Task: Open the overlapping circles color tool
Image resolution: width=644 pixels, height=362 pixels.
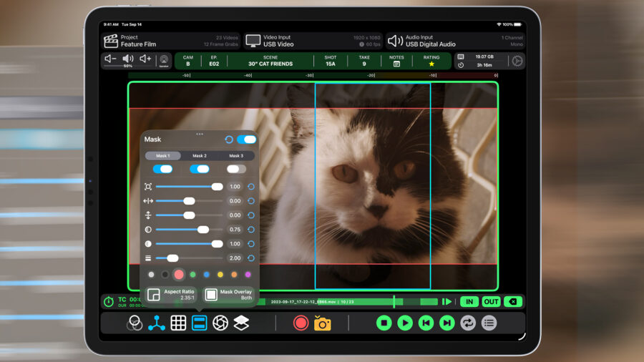Action: click(135, 323)
